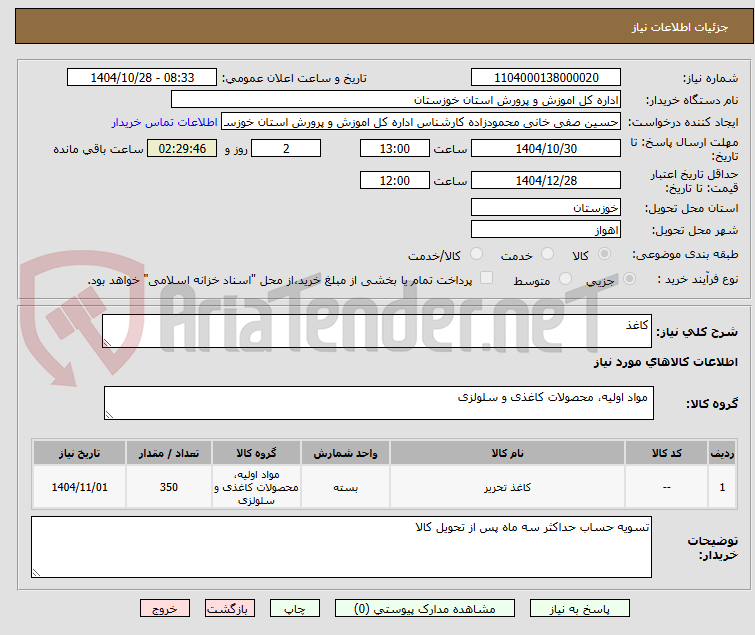
Task: Click the validity hour field 12:00
Action: tap(394, 181)
